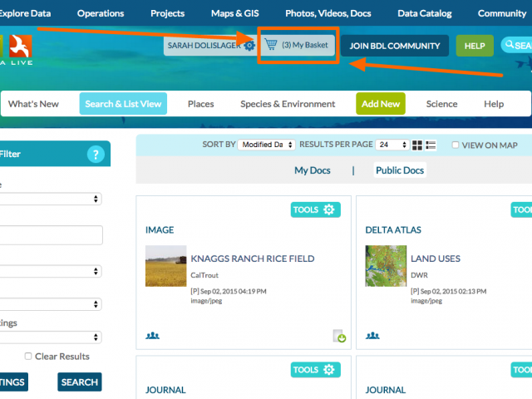Expand the first filter dropdown
The width and height of the screenshot is (532, 399).
[50, 199]
